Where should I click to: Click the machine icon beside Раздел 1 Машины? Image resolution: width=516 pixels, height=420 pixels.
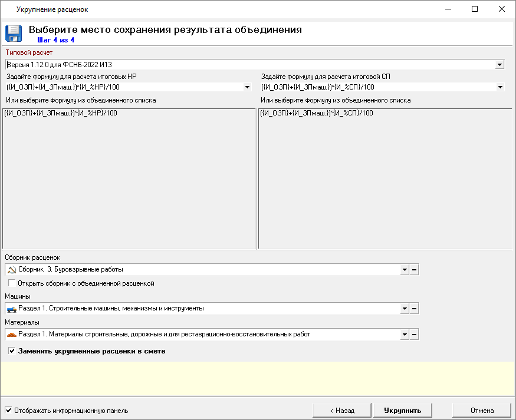click(11, 308)
